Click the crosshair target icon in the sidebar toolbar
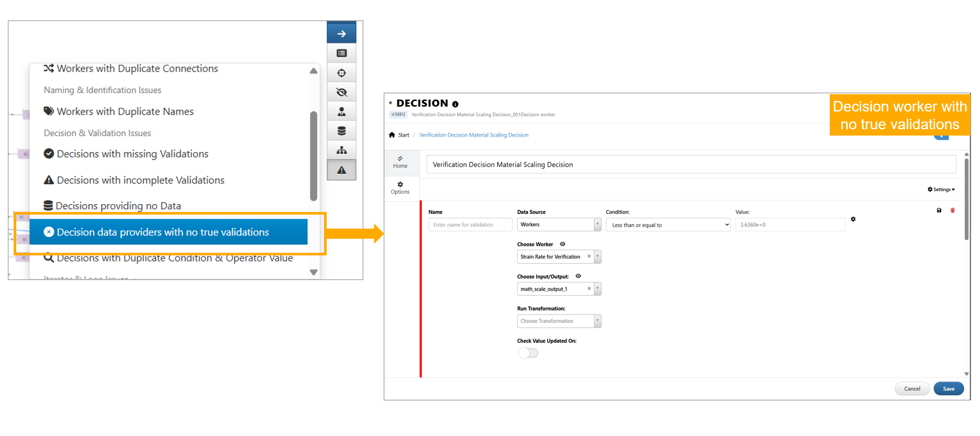The image size is (980, 436). (341, 73)
